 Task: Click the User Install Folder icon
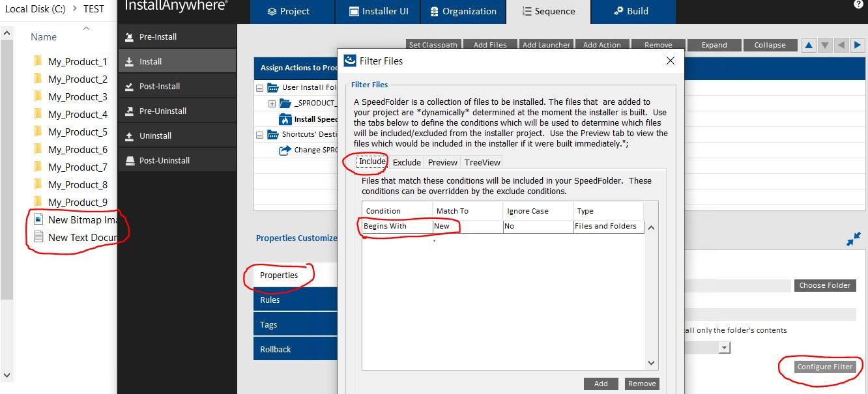coord(272,88)
